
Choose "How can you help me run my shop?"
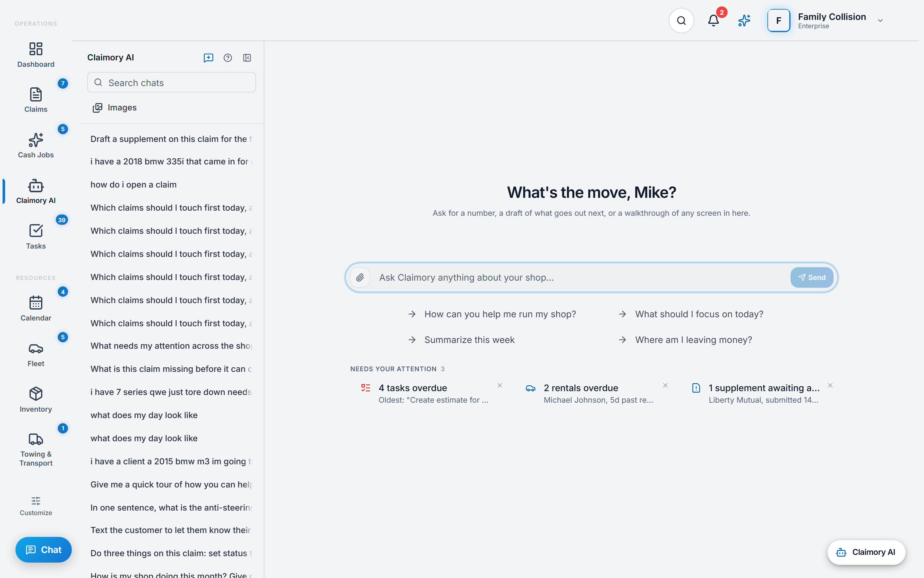coord(492,314)
